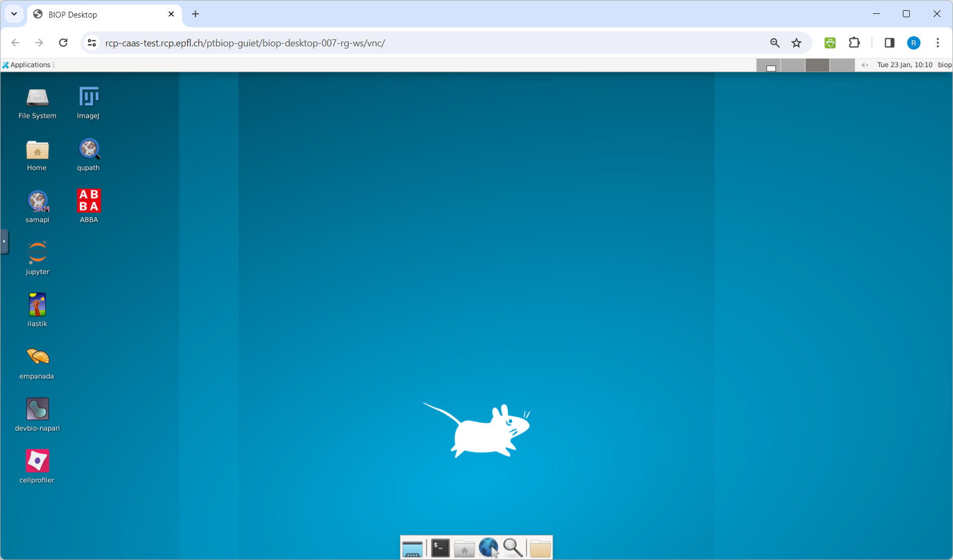
Task: Open a terminal from the bottom dock
Action: [439, 547]
